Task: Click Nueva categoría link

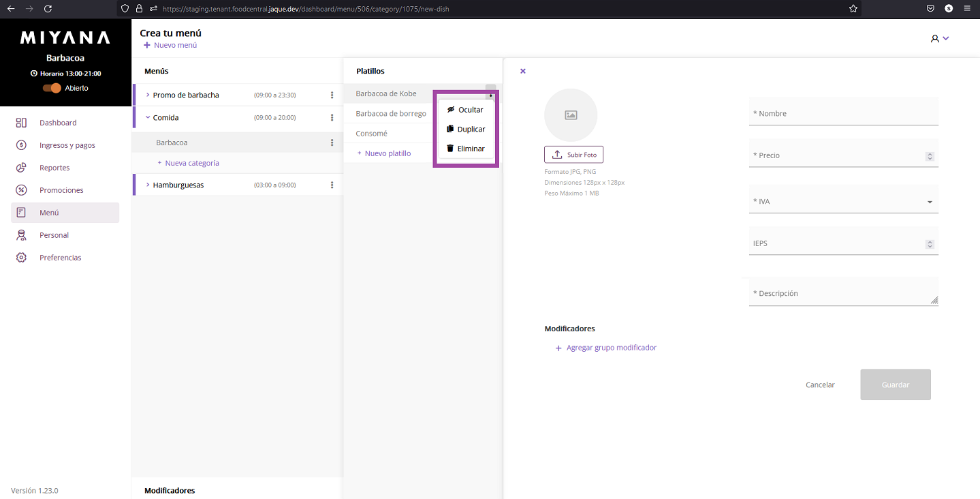Action: 189,163
